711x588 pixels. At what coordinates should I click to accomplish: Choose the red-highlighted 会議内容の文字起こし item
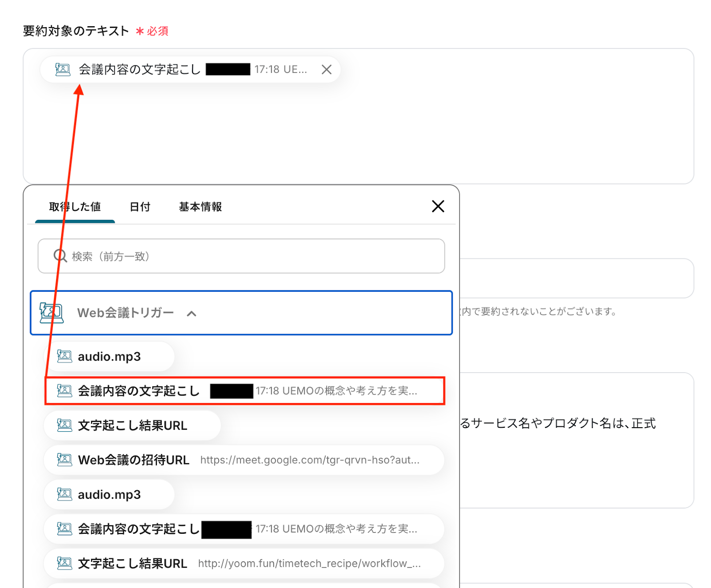coord(244,391)
